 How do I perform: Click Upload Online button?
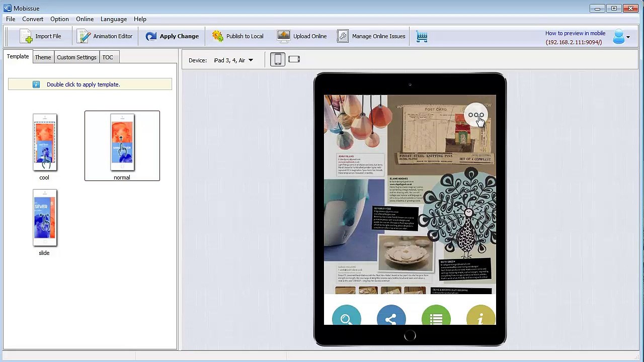click(x=302, y=36)
